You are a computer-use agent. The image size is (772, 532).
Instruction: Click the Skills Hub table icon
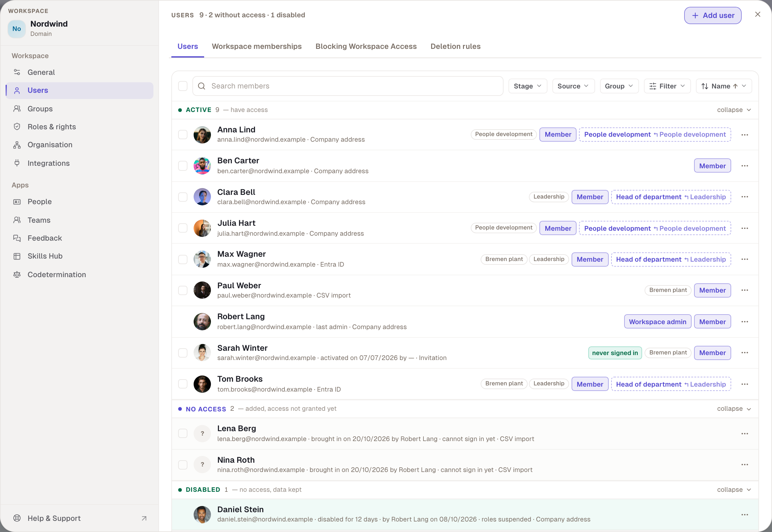point(17,256)
